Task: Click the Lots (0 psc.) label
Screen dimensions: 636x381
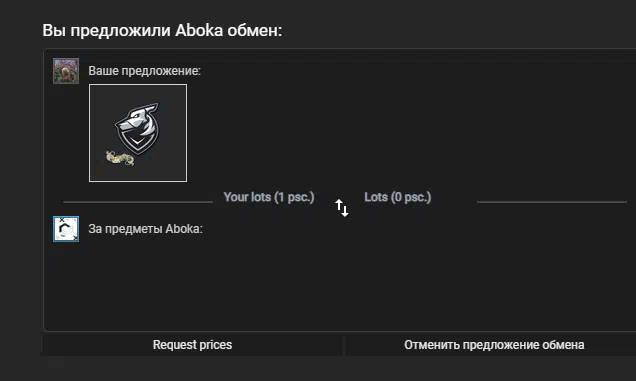Action: pos(398,197)
